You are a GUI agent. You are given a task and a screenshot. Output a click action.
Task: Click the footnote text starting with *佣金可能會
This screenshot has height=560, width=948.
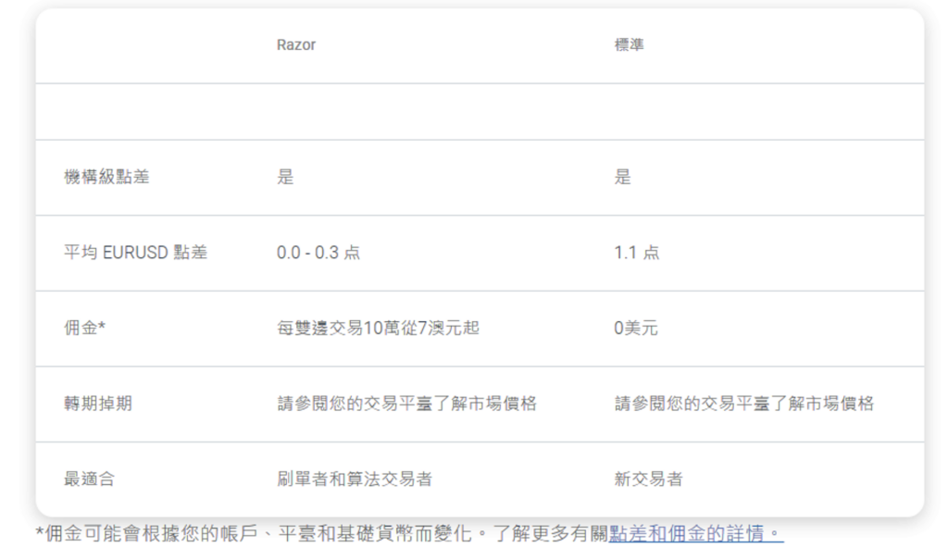click(x=319, y=534)
